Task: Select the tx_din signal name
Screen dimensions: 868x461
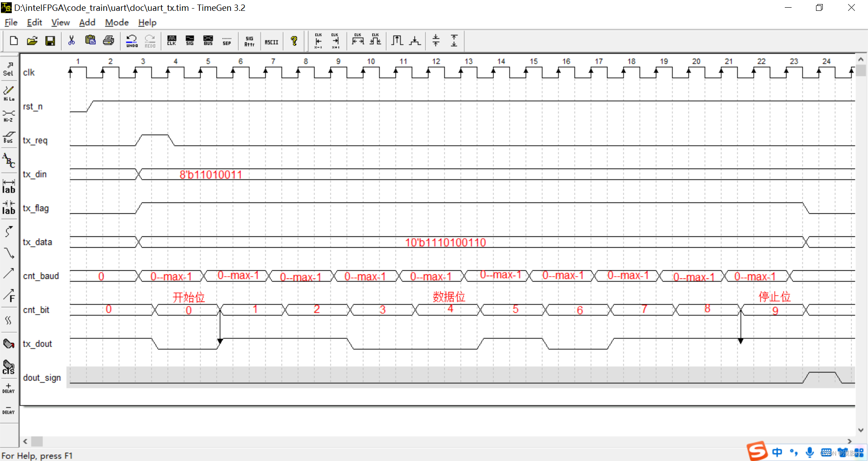Action: [35, 174]
